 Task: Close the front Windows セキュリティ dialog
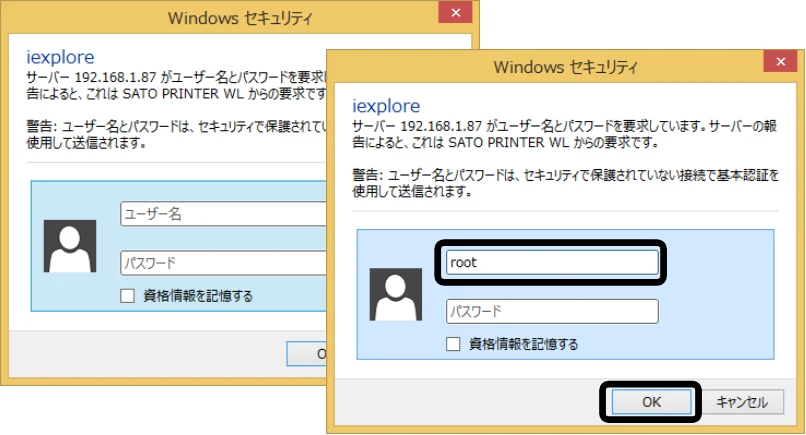point(781,62)
